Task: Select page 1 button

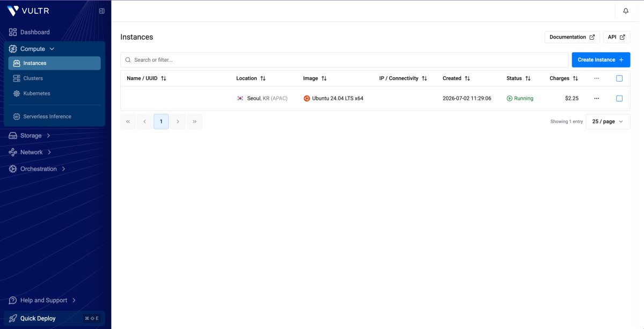Action: tap(161, 122)
